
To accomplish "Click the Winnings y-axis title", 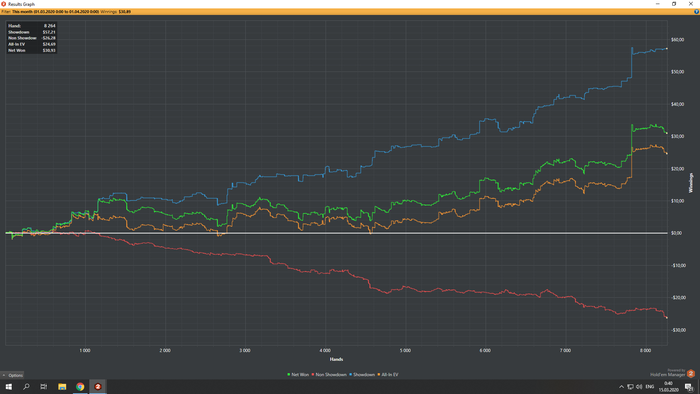I will tap(691, 183).
